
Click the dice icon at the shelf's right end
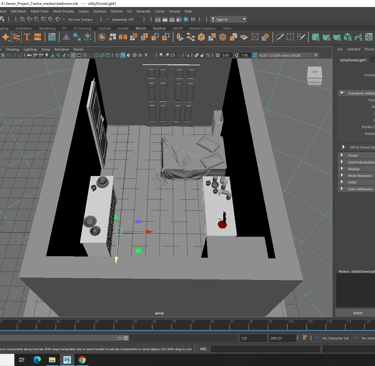[369, 37]
